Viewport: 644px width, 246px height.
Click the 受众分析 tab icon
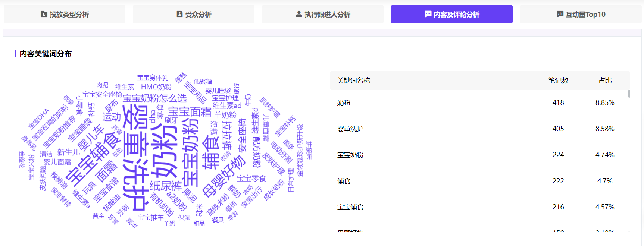179,14
